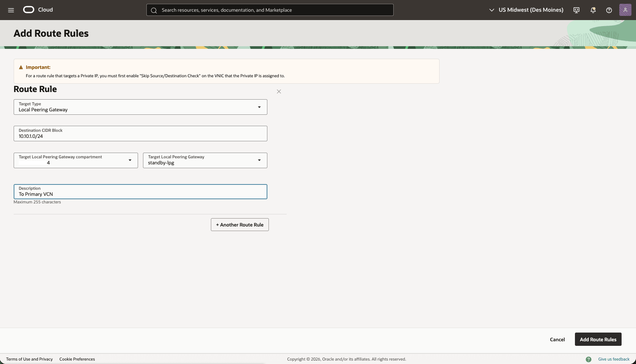Click the search magnifier icon
636x364 pixels.
(154, 10)
